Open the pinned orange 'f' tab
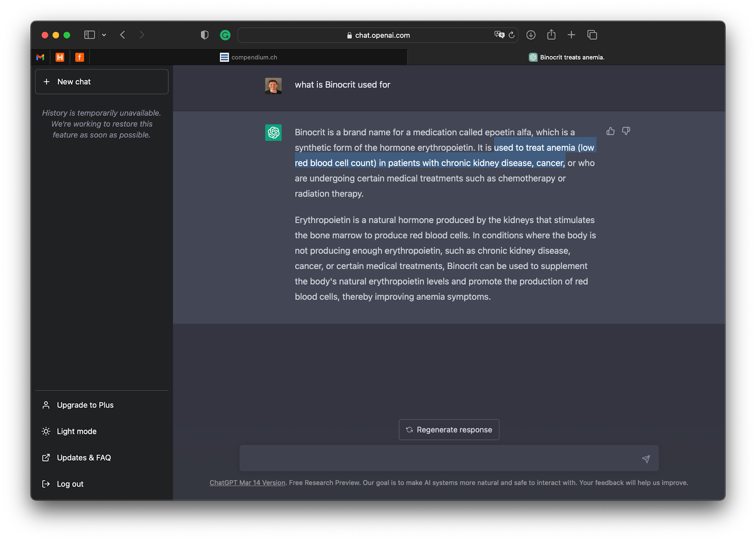 point(80,57)
